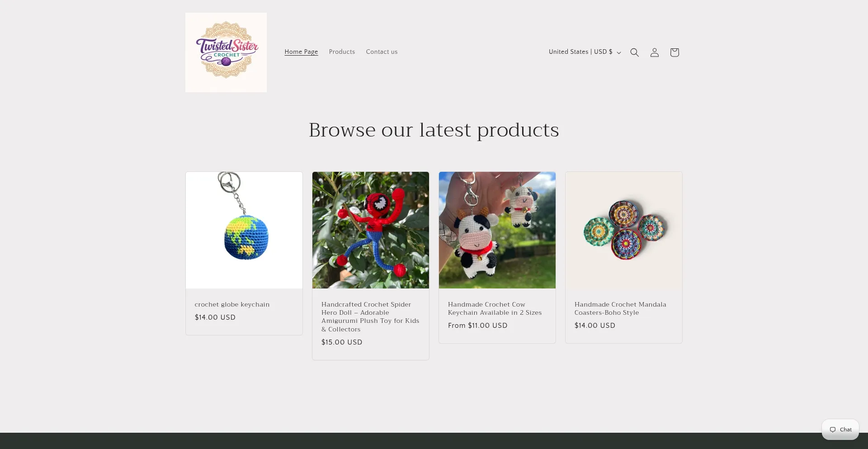Open the Handmade Crochet Cow Keychain link
This screenshot has height=449, width=868.
[x=495, y=308]
